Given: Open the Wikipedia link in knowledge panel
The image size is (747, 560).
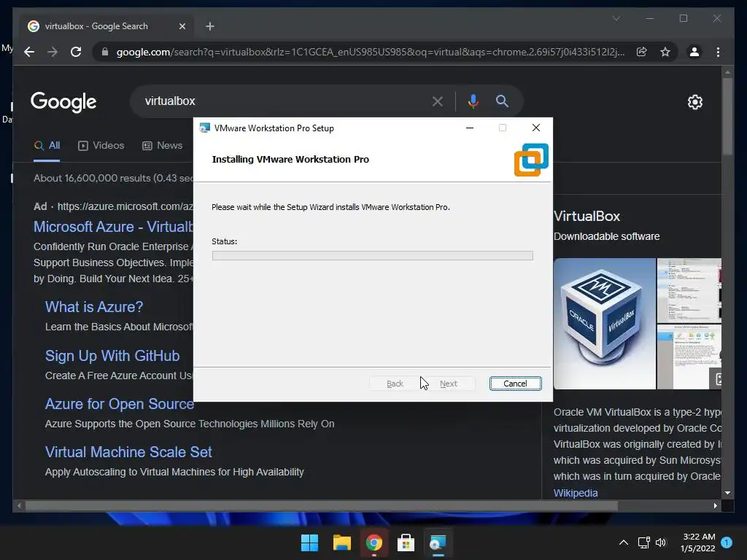Looking at the screenshot, I should [576, 493].
